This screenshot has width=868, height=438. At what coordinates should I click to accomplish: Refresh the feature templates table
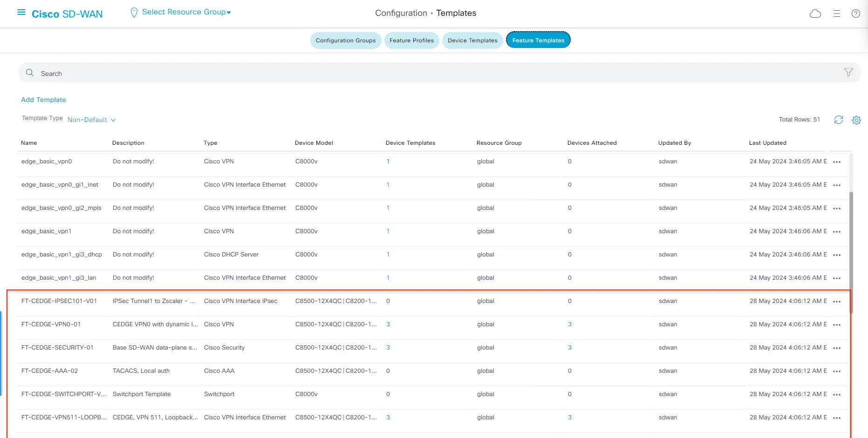839,120
